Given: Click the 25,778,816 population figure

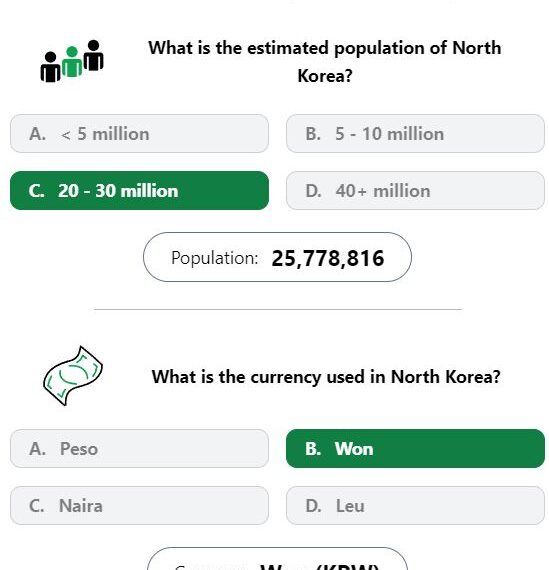Looking at the screenshot, I should (328, 258).
